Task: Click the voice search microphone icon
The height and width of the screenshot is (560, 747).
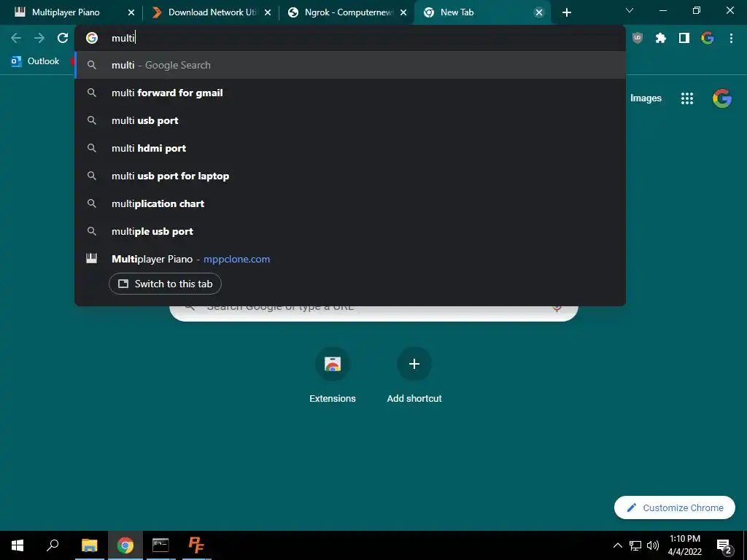Action: tap(557, 308)
